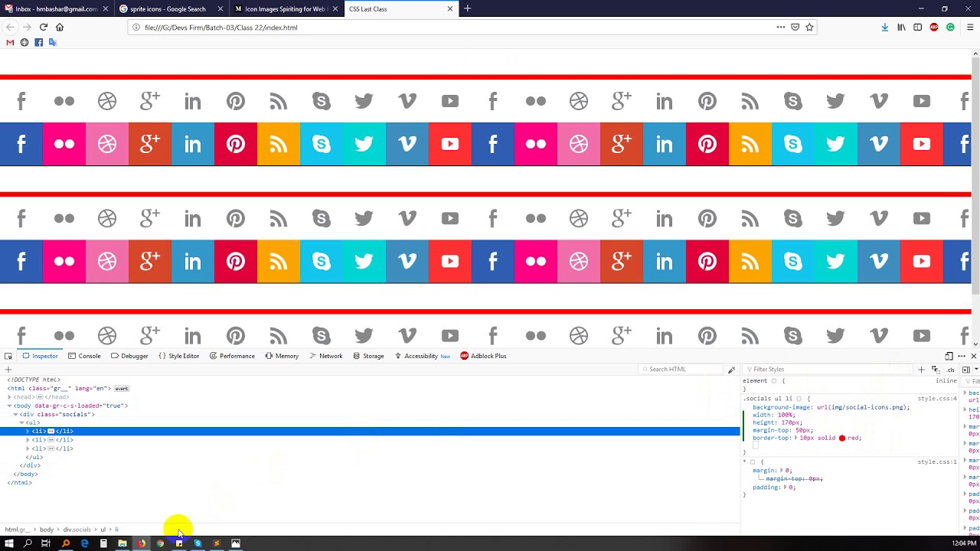Open a new browser tab
This screenshot has height=551, width=980.
click(467, 9)
